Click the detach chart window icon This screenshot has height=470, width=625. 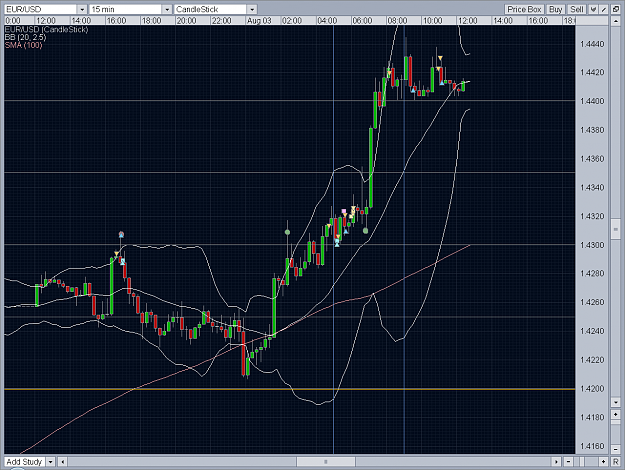(x=616, y=9)
